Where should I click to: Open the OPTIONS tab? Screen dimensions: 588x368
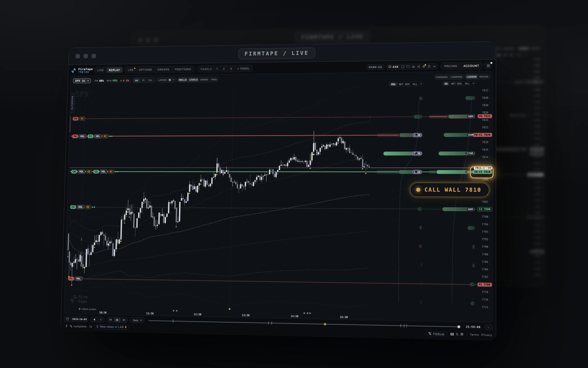(x=145, y=70)
